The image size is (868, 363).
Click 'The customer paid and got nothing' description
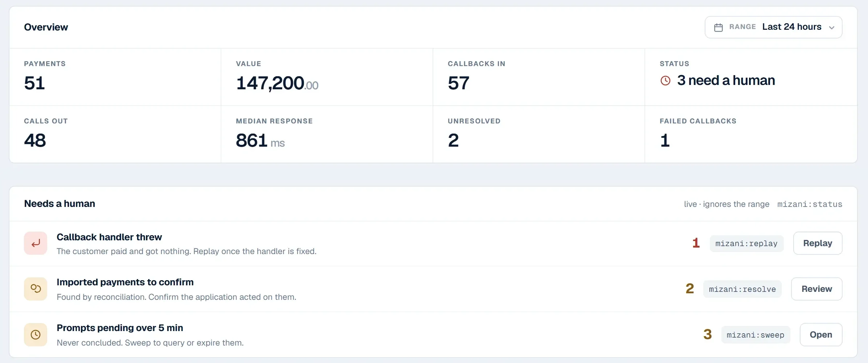pyautogui.click(x=187, y=251)
